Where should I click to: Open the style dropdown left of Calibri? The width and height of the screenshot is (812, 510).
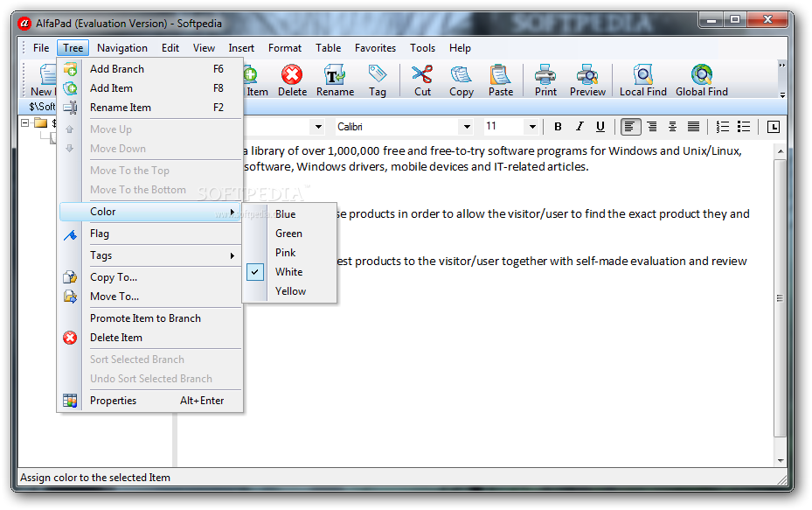pos(318,127)
